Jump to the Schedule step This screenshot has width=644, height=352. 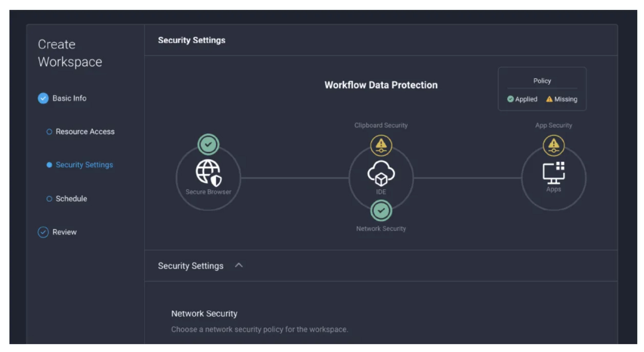[71, 199]
